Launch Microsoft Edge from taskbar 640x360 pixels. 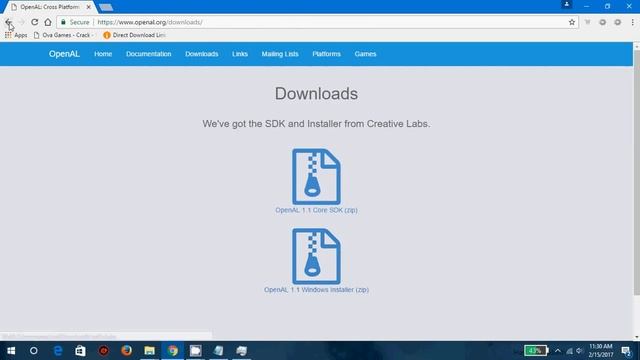58,351
